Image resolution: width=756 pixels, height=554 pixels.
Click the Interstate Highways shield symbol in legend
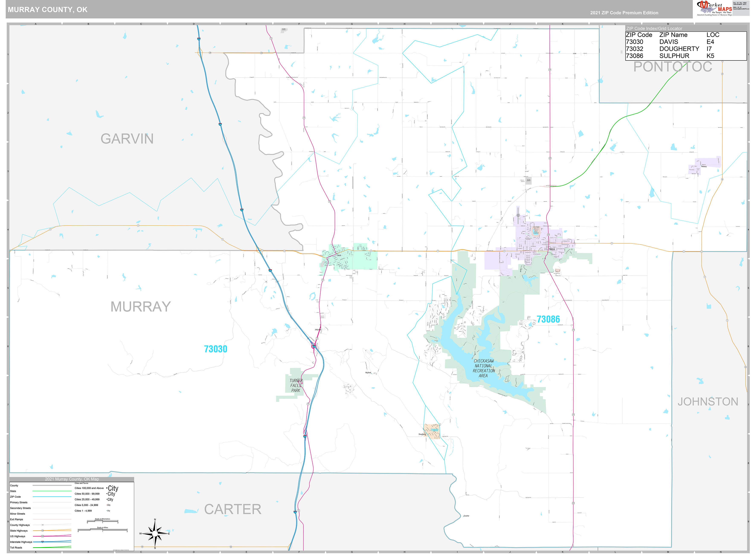click(42, 542)
